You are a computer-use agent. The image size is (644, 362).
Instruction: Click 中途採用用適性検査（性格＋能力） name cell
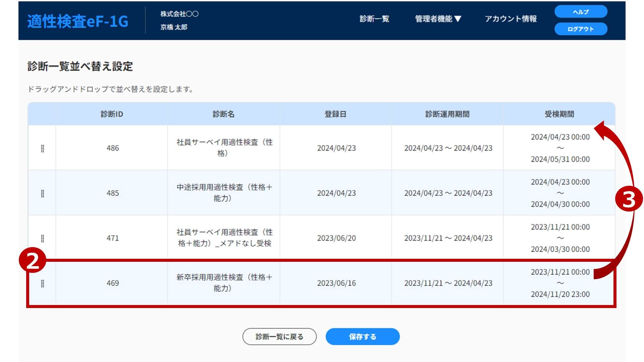tap(224, 193)
